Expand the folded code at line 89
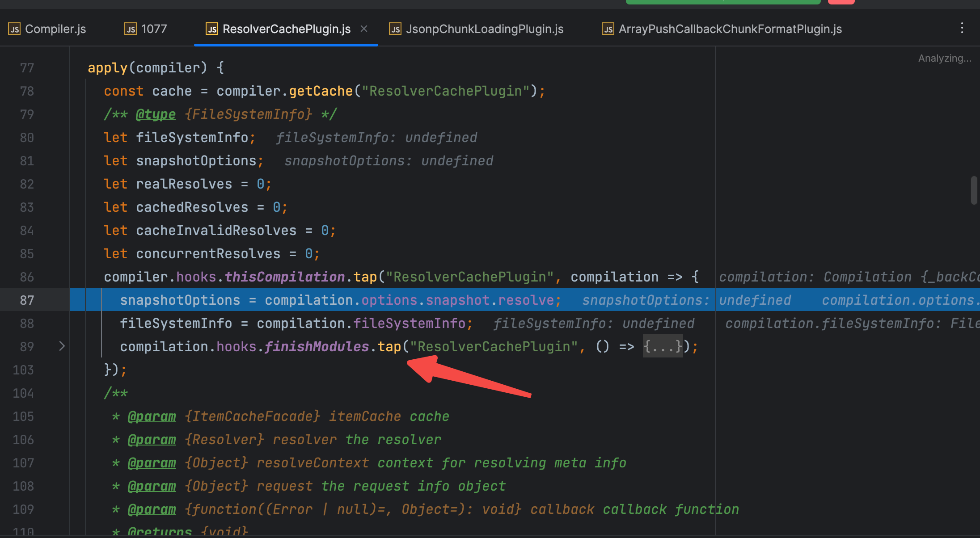This screenshot has height=538, width=980. tap(62, 346)
